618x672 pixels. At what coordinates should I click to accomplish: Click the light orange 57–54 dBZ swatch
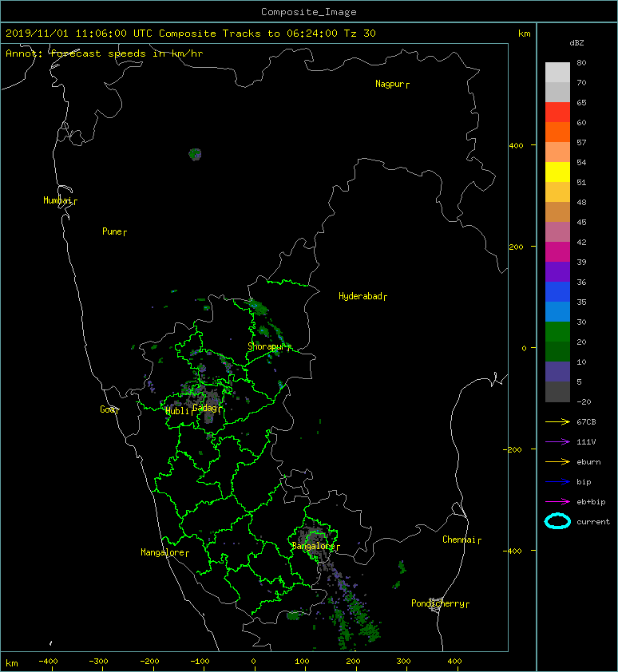[x=557, y=152]
